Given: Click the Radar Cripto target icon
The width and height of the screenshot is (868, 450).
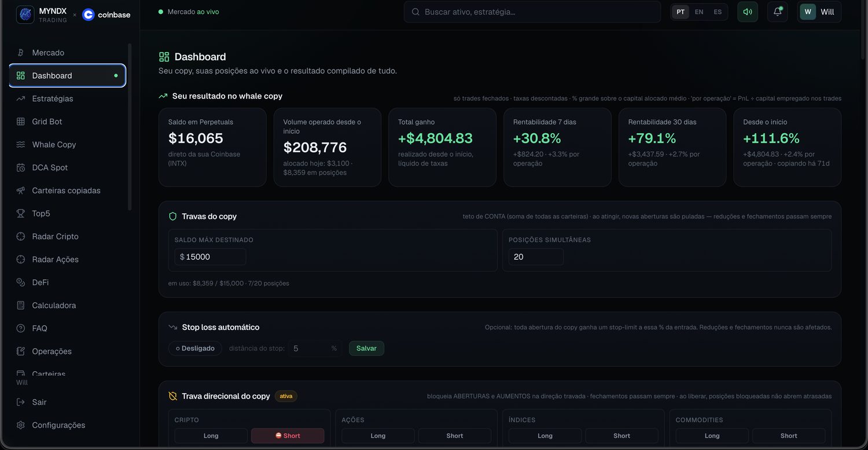Looking at the screenshot, I should pyautogui.click(x=21, y=236).
